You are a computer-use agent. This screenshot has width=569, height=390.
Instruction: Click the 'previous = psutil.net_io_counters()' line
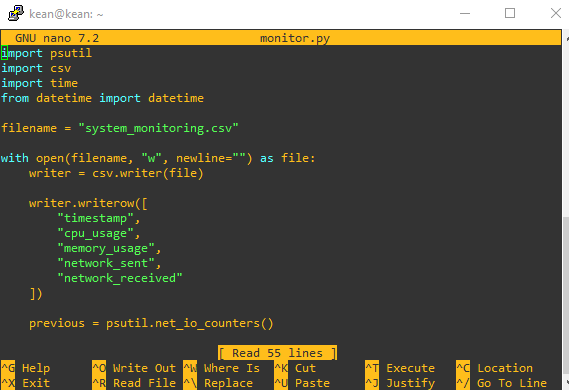click(x=151, y=323)
